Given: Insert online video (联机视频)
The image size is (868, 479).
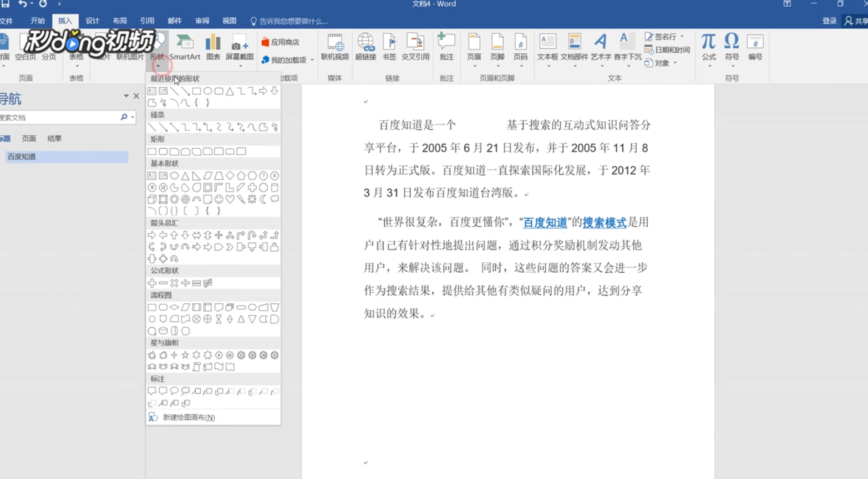Looking at the screenshot, I should (334, 47).
